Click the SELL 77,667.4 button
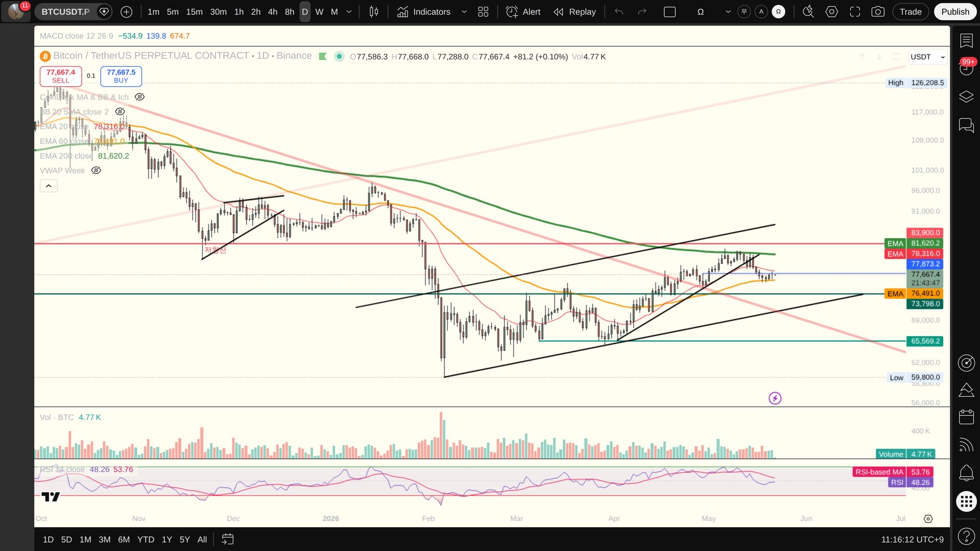 click(61, 76)
